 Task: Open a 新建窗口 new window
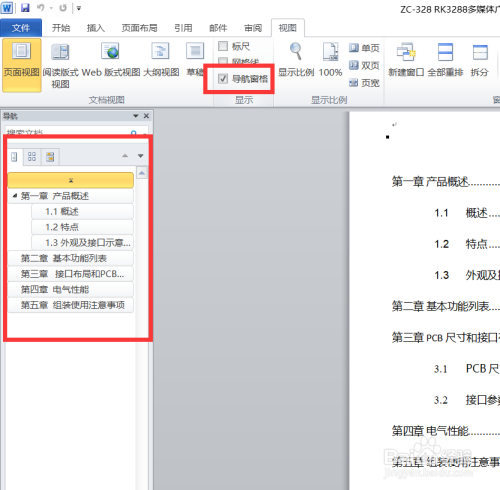[x=406, y=59]
